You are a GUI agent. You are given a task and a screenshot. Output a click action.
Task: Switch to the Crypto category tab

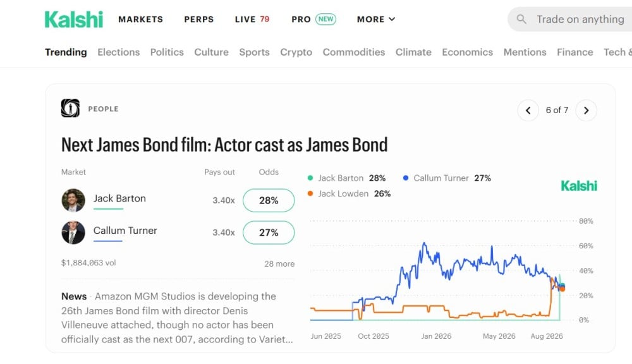pyautogui.click(x=296, y=52)
